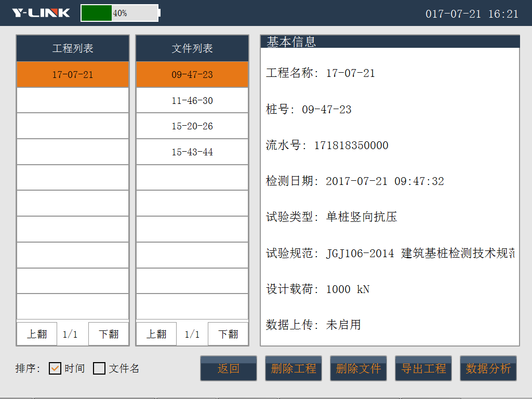Select file 09-47-23 in 文件列表
Viewport: 532px width, 399px height.
click(x=192, y=74)
